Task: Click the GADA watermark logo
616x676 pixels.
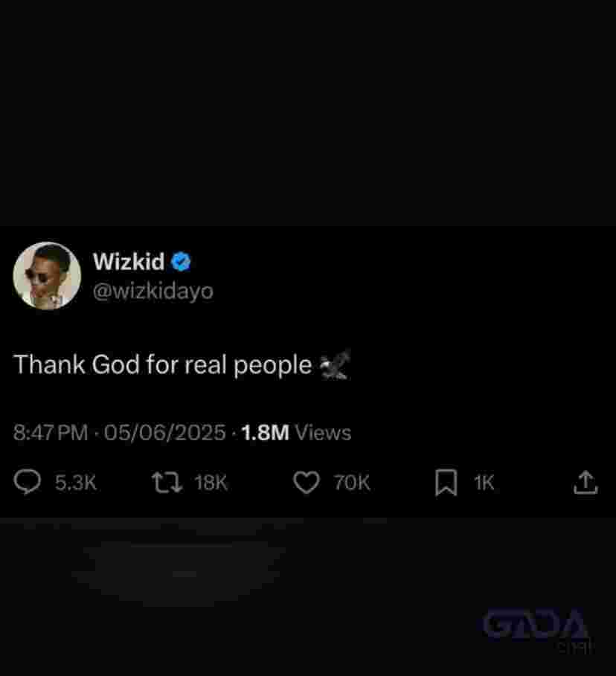Action: click(537, 628)
